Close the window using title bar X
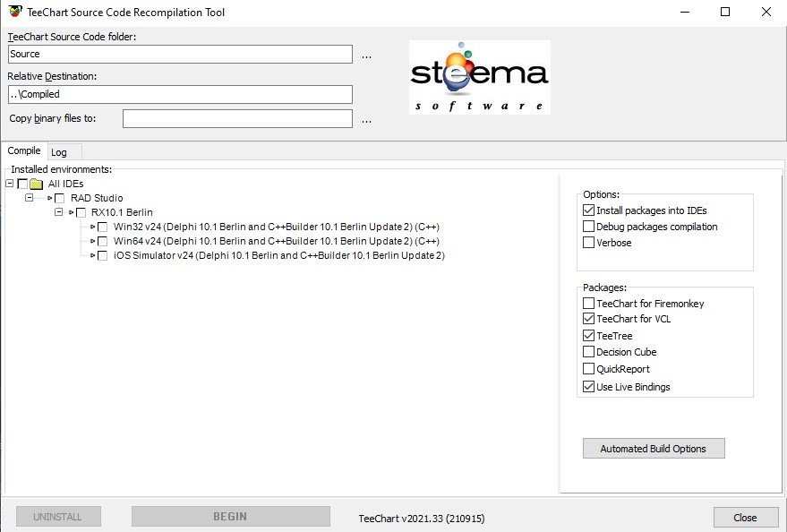787x532 pixels. click(x=766, y=12)
